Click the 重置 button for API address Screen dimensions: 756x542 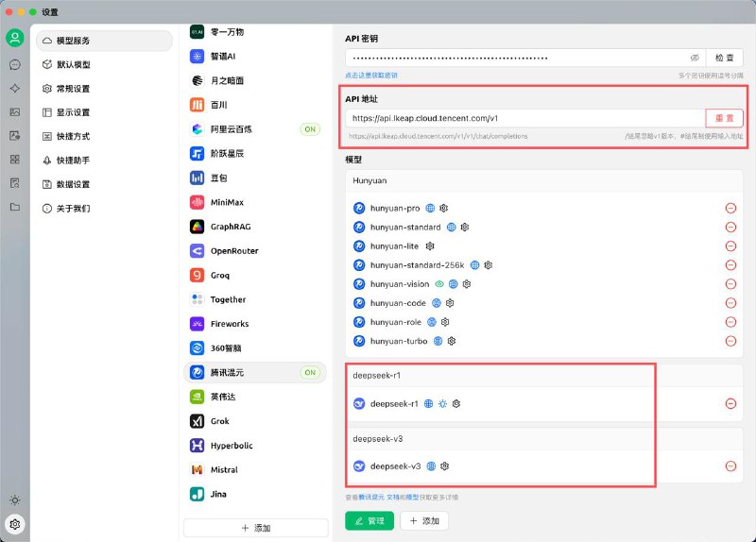click(x=724, y=118)
